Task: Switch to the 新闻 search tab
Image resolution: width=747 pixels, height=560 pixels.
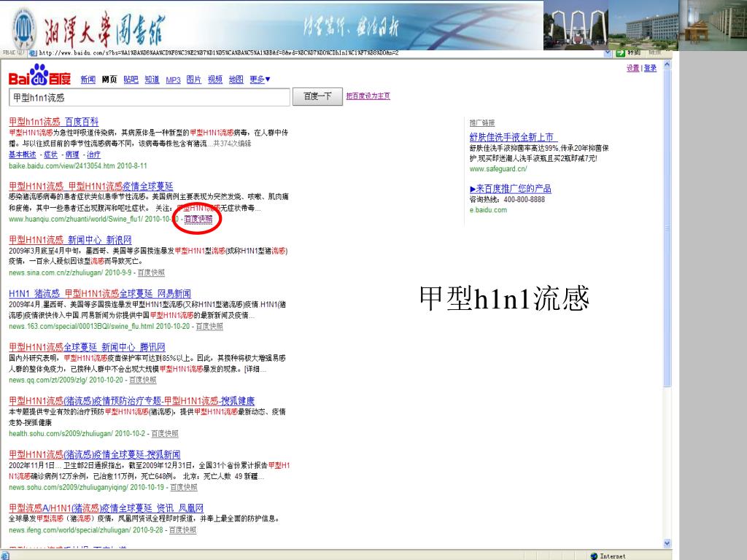Action: (88, 79)
